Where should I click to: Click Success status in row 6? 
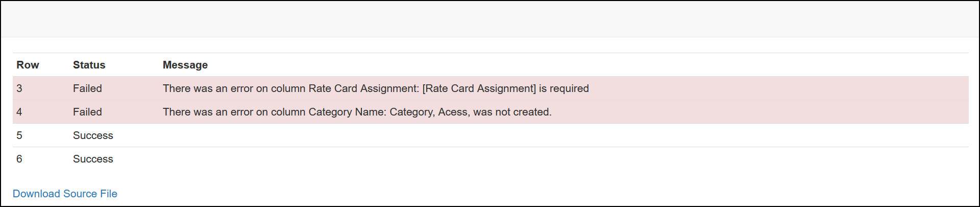(x=93, y=159)
